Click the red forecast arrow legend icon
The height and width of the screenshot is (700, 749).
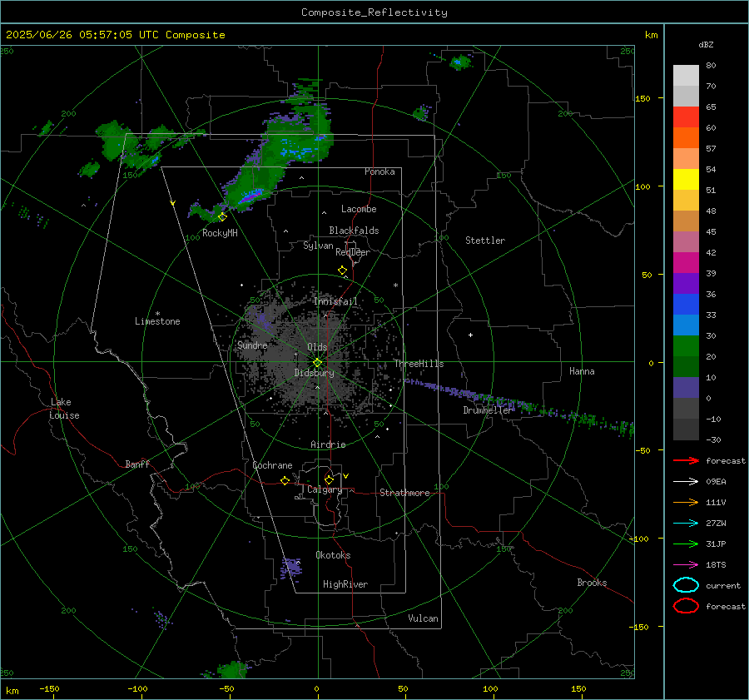pos(686,460)
